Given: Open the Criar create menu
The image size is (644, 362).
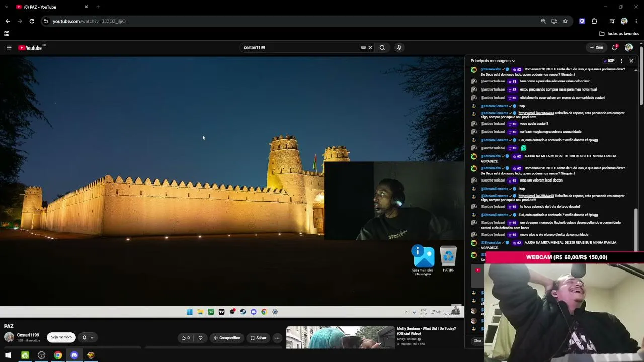Looking at the screenshot, I should [x=597, y=48].
